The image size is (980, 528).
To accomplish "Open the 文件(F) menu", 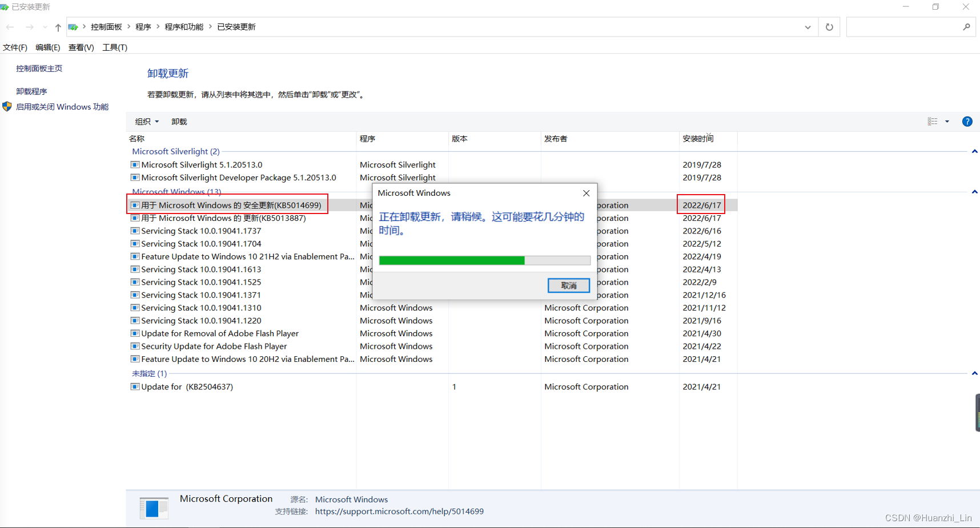I will (15, 47).
